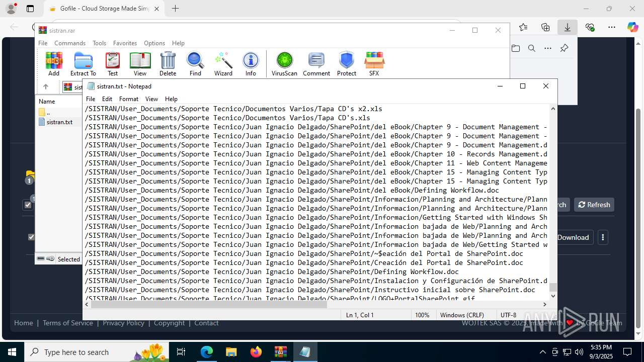Show hidden system tray icons
The width and height of the screenshot is (644, 362).
click(542, 352)
